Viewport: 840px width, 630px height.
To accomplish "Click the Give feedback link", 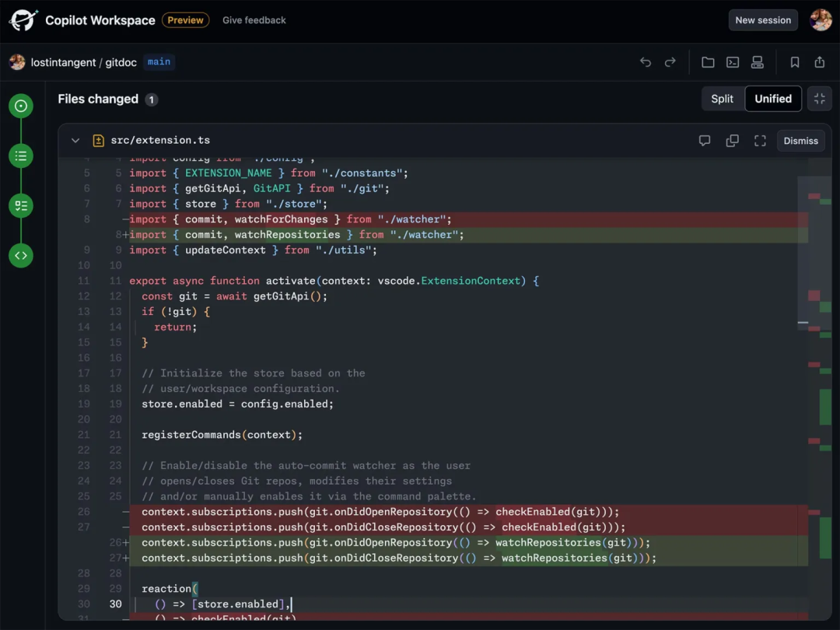I will (254, 20).
